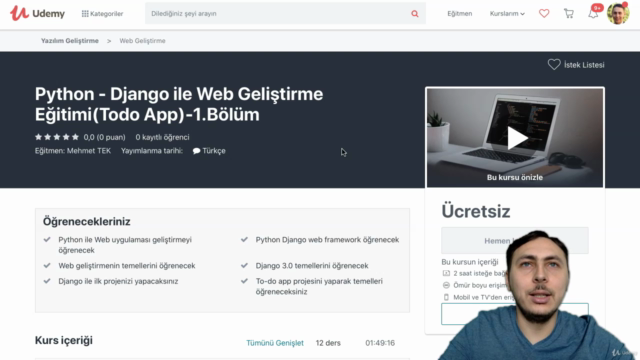Image resolution: width=640 pixels, height=360 pixels.
Task: Play the course preview video
Action: [x=517, y=138]
